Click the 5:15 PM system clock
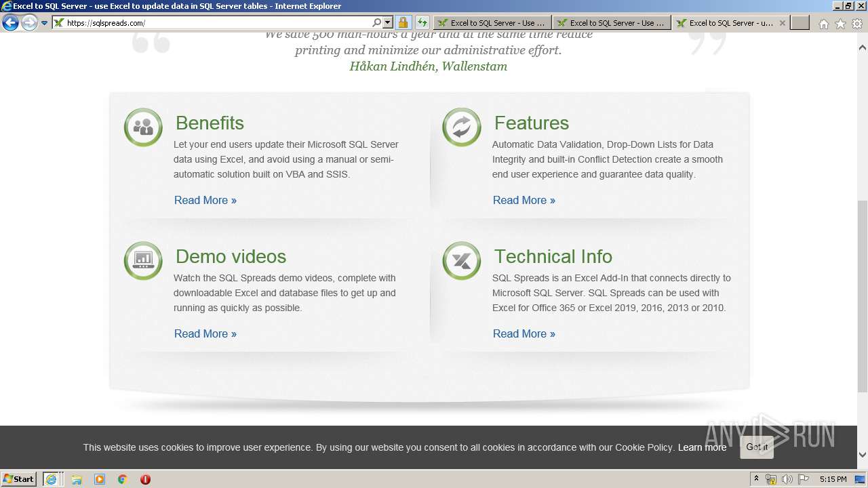The height and width of the screenshot is (488, 868). click(833, 479)
